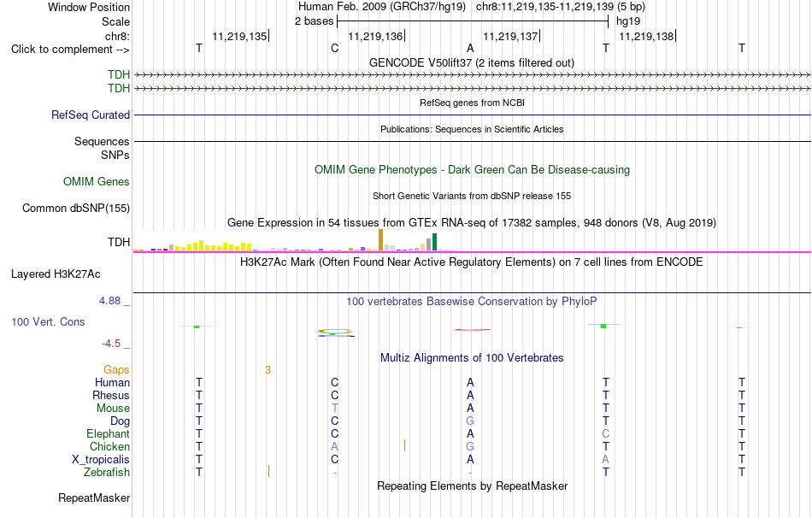Image resolution: width=812 pixels, height=518 pixels.
Task: Click the 'chr8:' ruler label
Action: click(x=118, y=36)
